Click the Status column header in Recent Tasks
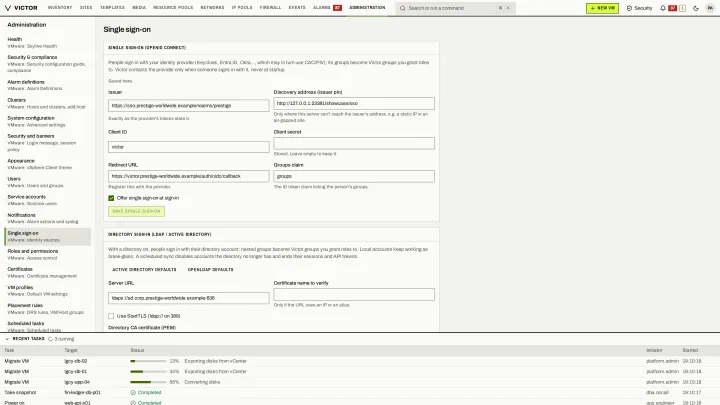This screenshot has width=720, height=405. pyautogui.click(x=137, y=350)
